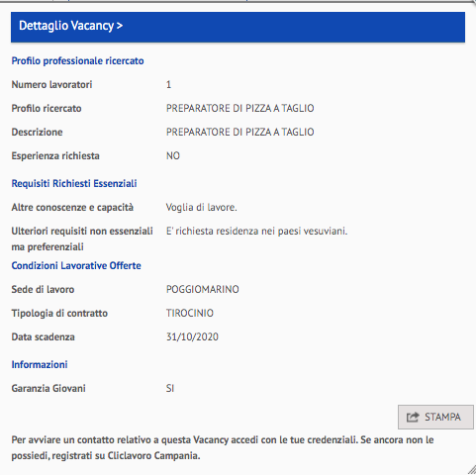Click the 'Ulteriori requisiti non essenziali' label
Image resolution: width=476 pixels, height=475 pixels.
tap(82, 238)
